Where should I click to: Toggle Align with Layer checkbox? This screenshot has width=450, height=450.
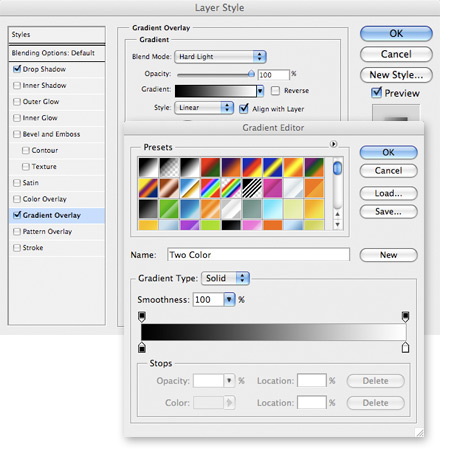[x=244, y=108]
